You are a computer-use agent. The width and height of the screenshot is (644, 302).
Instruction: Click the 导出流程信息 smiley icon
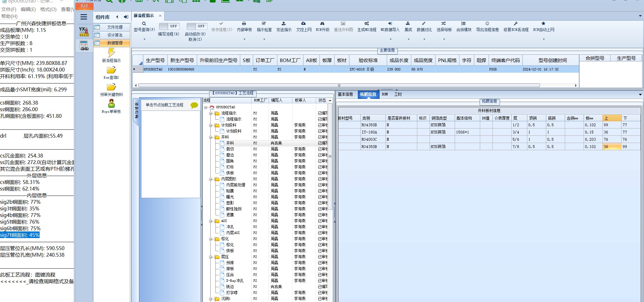pyautogui.click(x=487, y=24)
